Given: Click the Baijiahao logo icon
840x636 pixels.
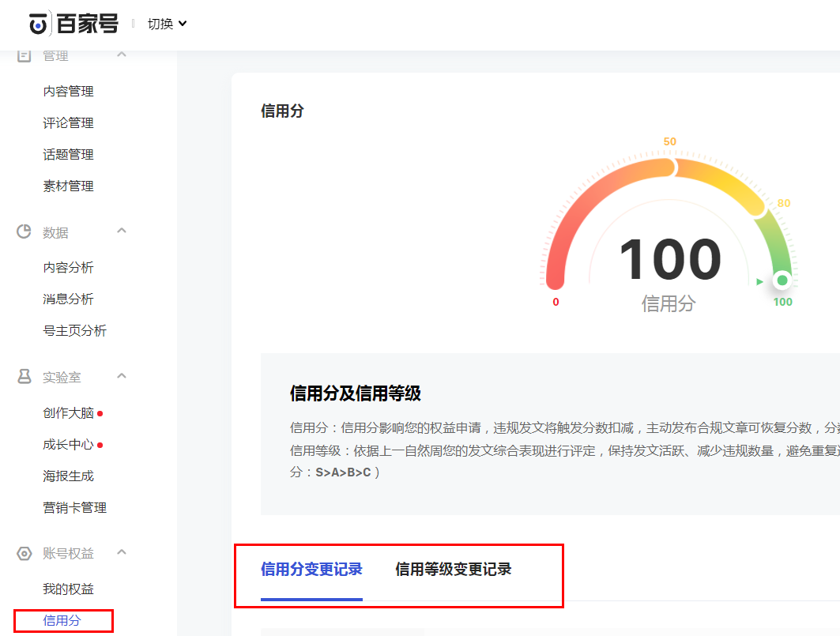Looking at the screenshot, I should coord(39,24).
